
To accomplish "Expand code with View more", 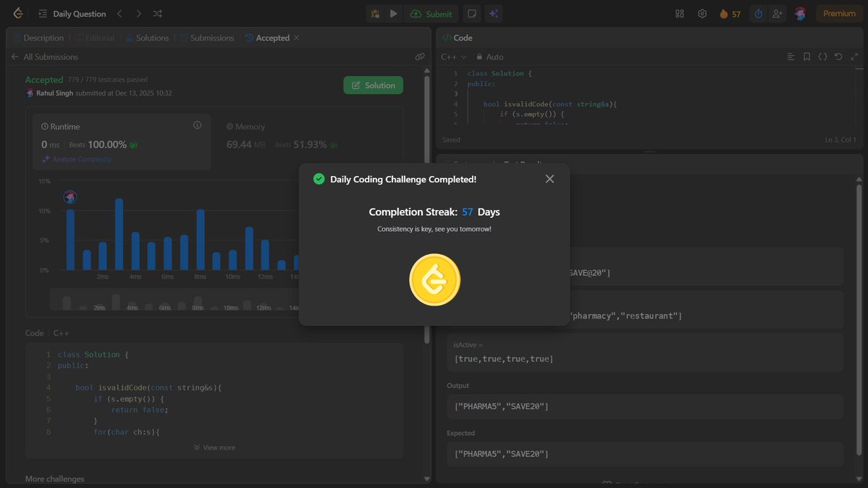I will pyautogui.click(x=214, y=447).
